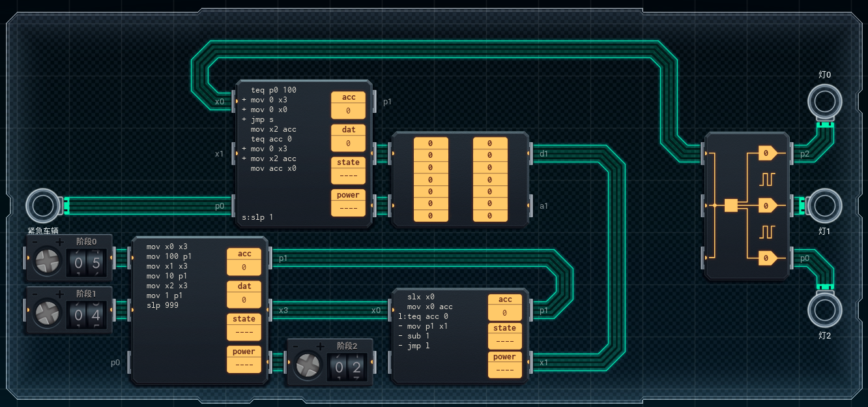The image size is (868, 407).
Task: Turn the 阶段2 dial knob
Action: coord(307,367)
